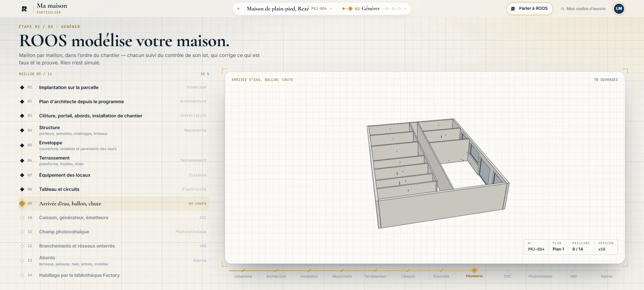Click the filled diamond marker of step 01
The width and height of the screenshot is (644, 290).
[x=22, y=87]
